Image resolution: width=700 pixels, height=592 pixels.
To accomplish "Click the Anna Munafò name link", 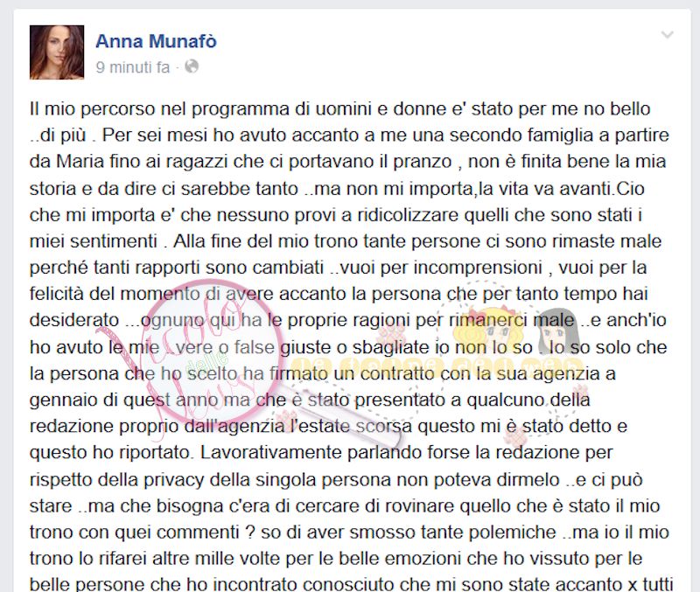I will click(x=156, y=41).
